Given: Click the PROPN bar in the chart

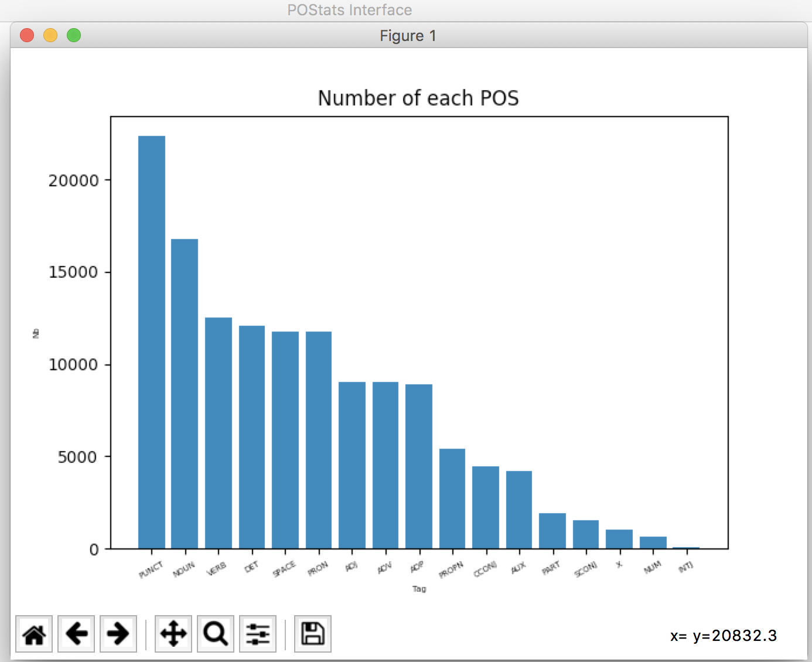Looking at the screenshot, I should pyautogui.click(x=452, y=499).
